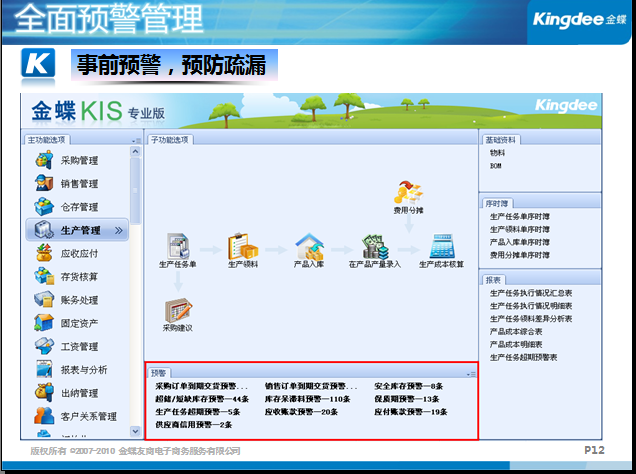This screenshot has width=636, height=474.
Task: Open 采购订单到期交货预警 alert
Action: click(x=201, y=386)
